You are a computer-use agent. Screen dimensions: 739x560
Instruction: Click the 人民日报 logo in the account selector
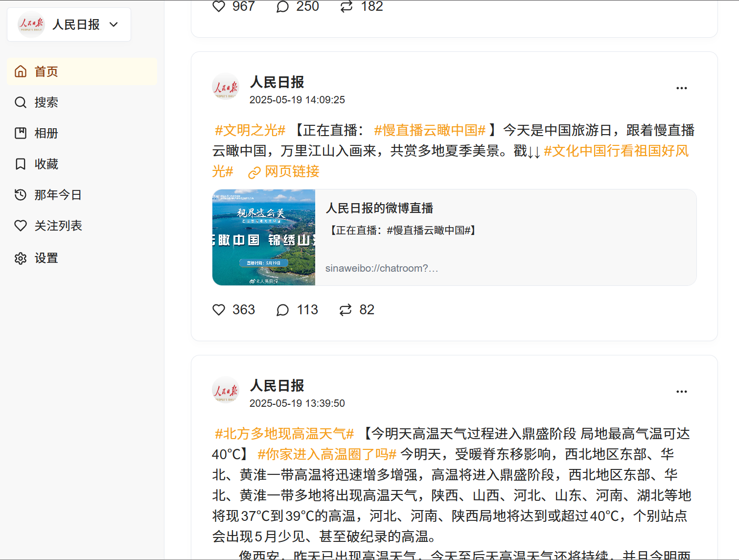click(31, 24)
